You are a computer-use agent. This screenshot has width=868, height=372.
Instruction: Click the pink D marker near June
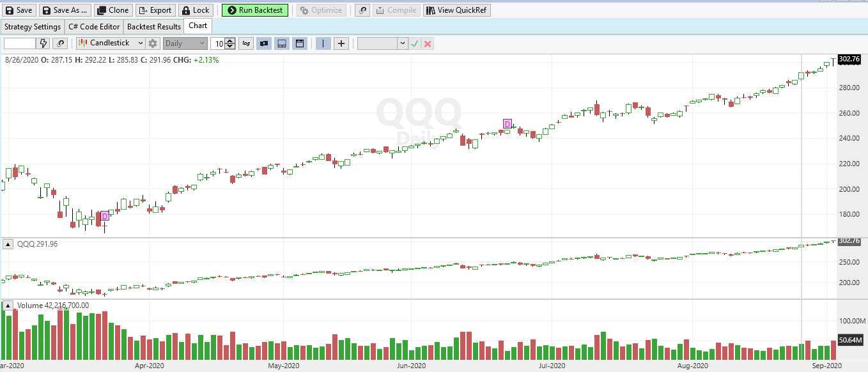[x=508, y=124]
